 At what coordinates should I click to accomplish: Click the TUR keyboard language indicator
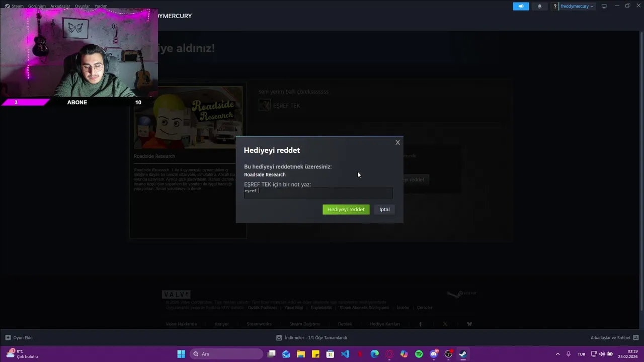[x=581, y=354]
